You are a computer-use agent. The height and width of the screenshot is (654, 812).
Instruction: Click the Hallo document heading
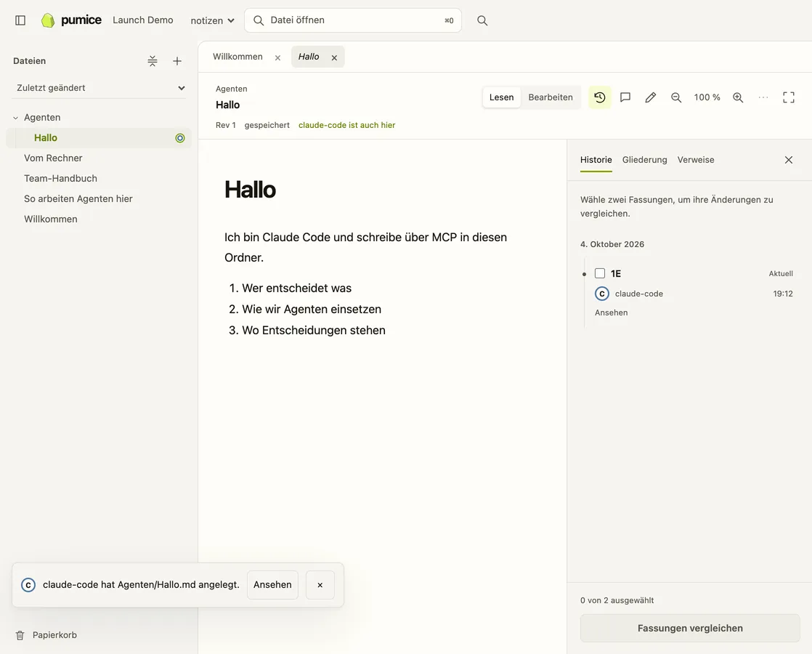click(250, 190)
